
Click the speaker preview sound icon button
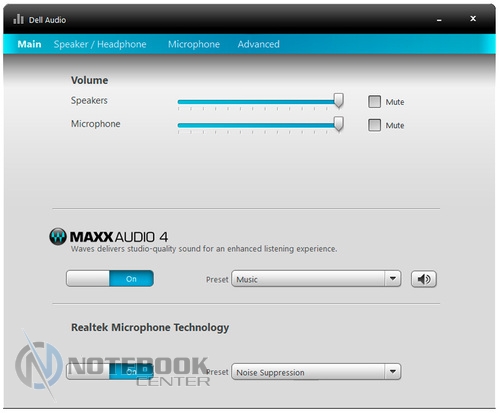pyautogui.click(x=424, y=279)
